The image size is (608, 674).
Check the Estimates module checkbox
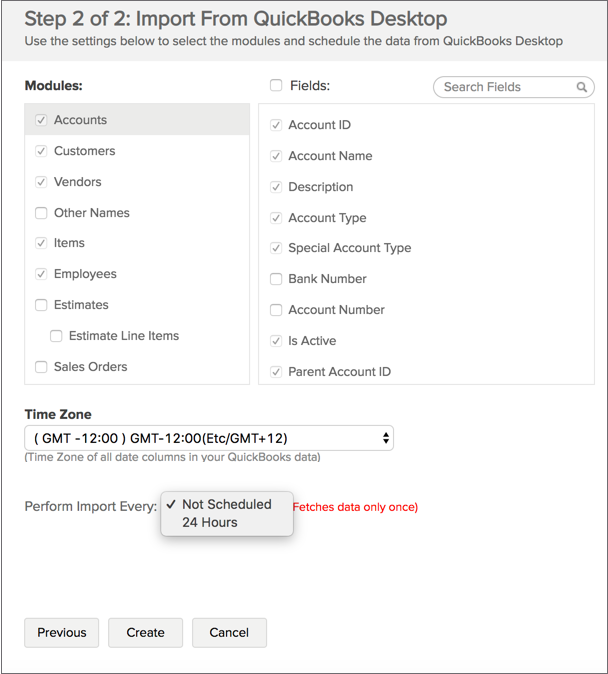(41, 305)
